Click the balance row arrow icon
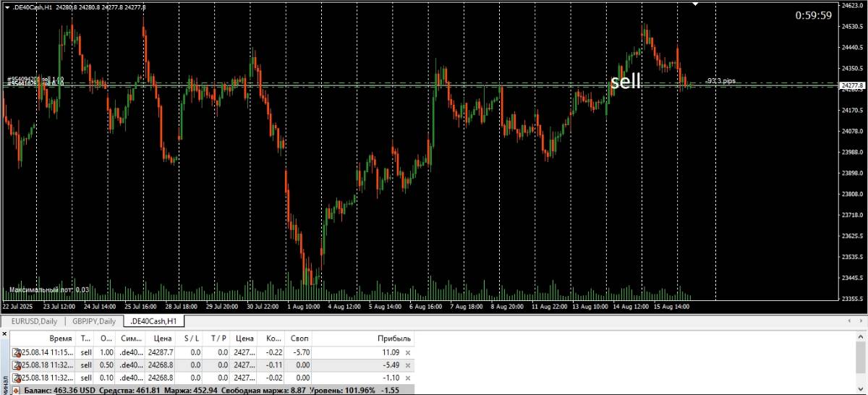868x395 pixels. pyautogui.click(x=16, y=390)
